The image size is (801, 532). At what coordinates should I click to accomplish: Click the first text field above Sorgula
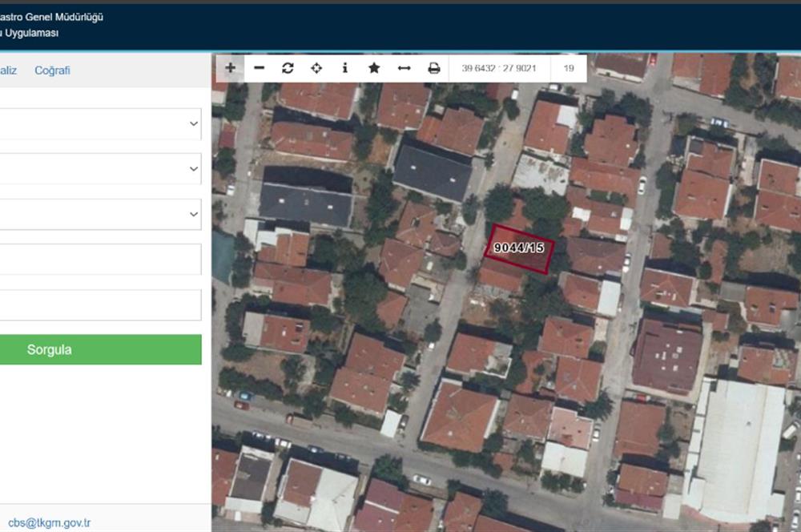pyautogui.click(x=99, y=260)
